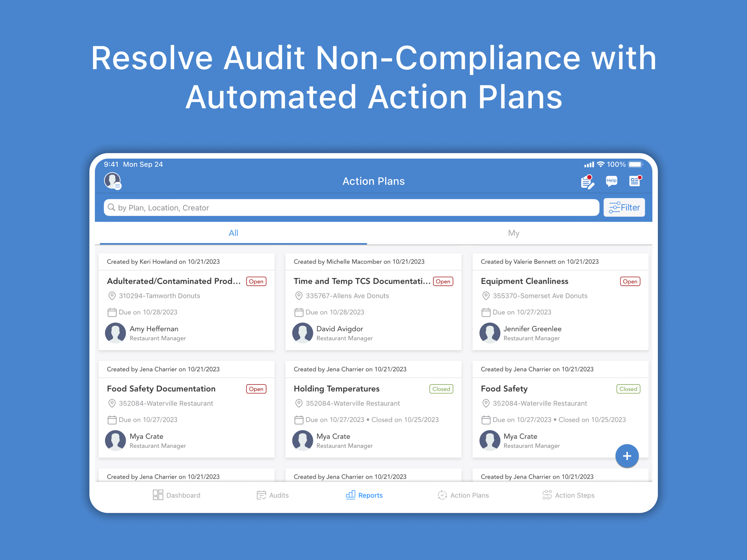Open the user profile avatar menu
Screen dimensions: 747x560
point(113,181)
